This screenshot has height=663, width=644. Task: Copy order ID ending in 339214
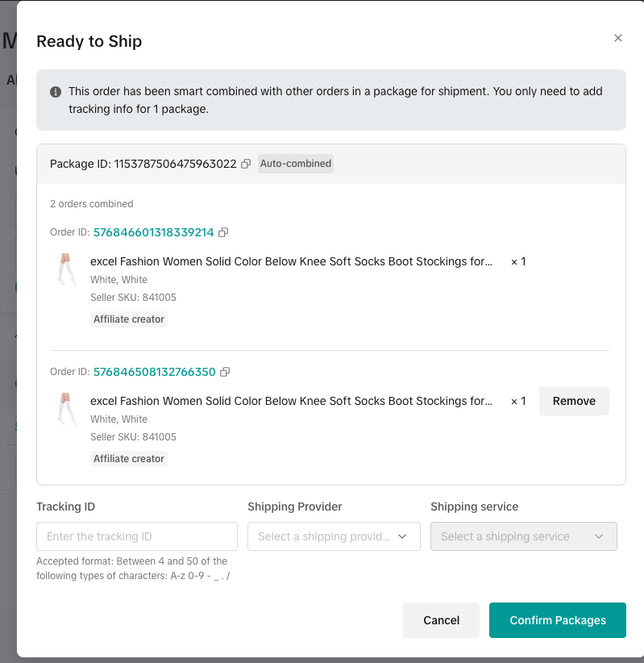tap(223, 232)
